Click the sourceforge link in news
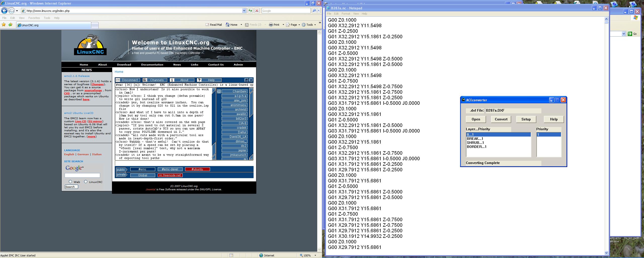This screenshot has width=644, height=258. tap(93, 90)
